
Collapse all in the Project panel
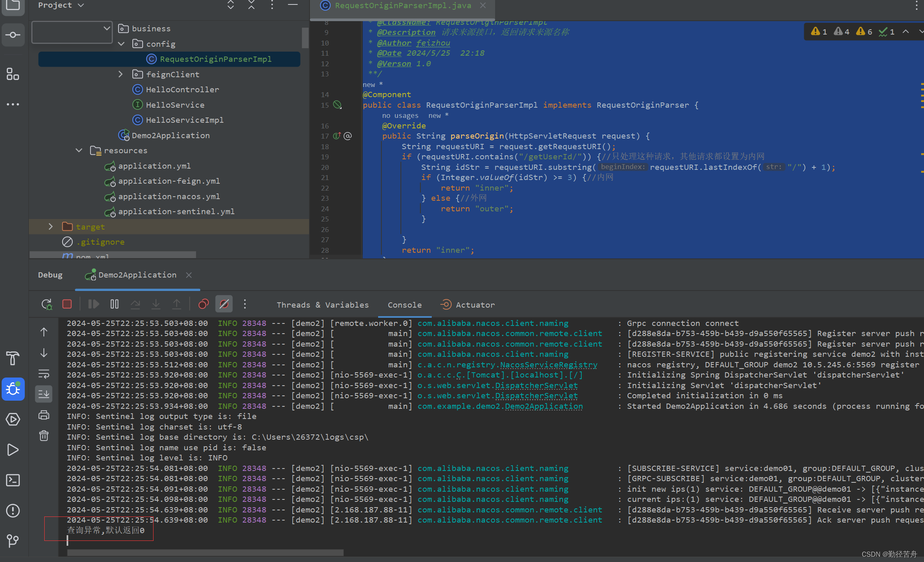(x=251, y=5)
